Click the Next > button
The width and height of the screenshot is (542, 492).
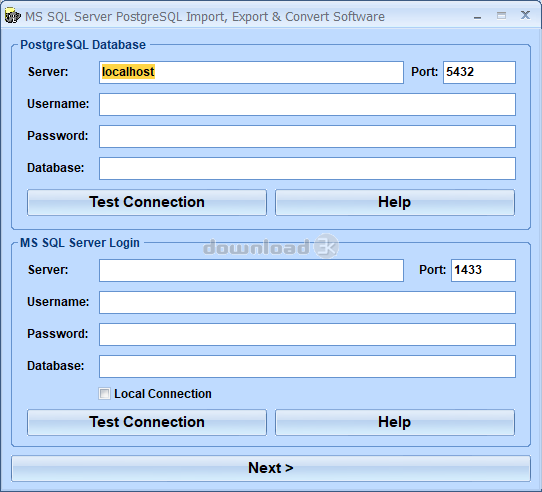click(271, 468)
